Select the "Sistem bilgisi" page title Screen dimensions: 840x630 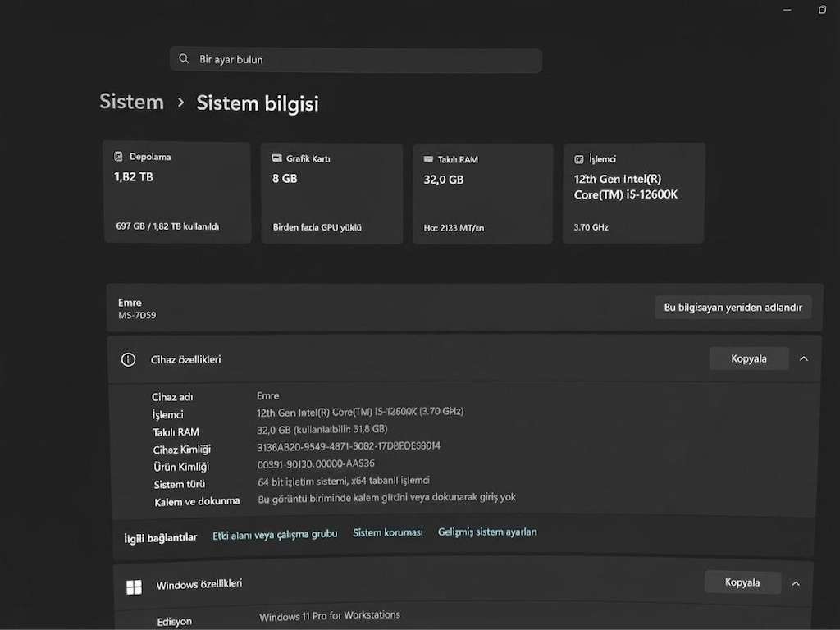257,103
